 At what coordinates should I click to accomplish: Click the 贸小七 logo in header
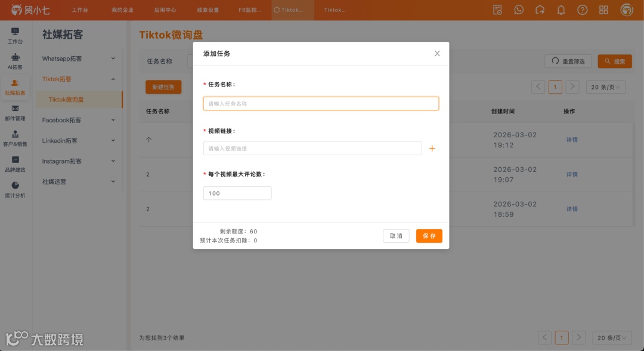click(30, 10)
